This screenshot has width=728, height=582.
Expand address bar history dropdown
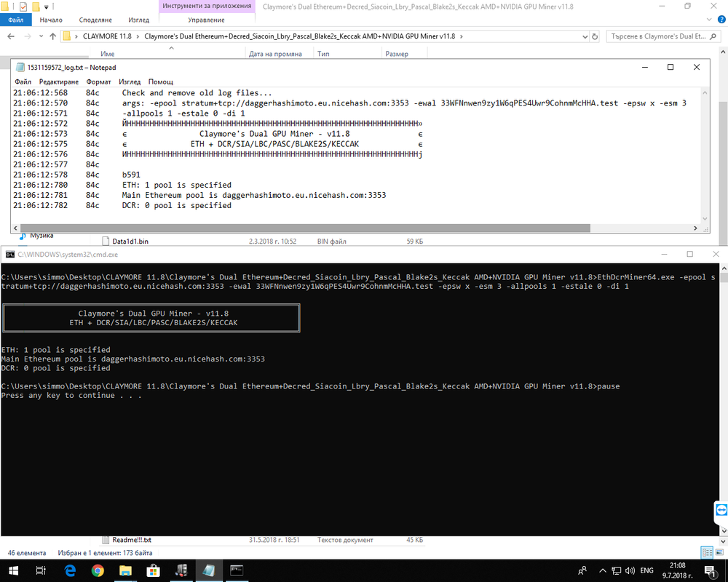tap(585, 36)
